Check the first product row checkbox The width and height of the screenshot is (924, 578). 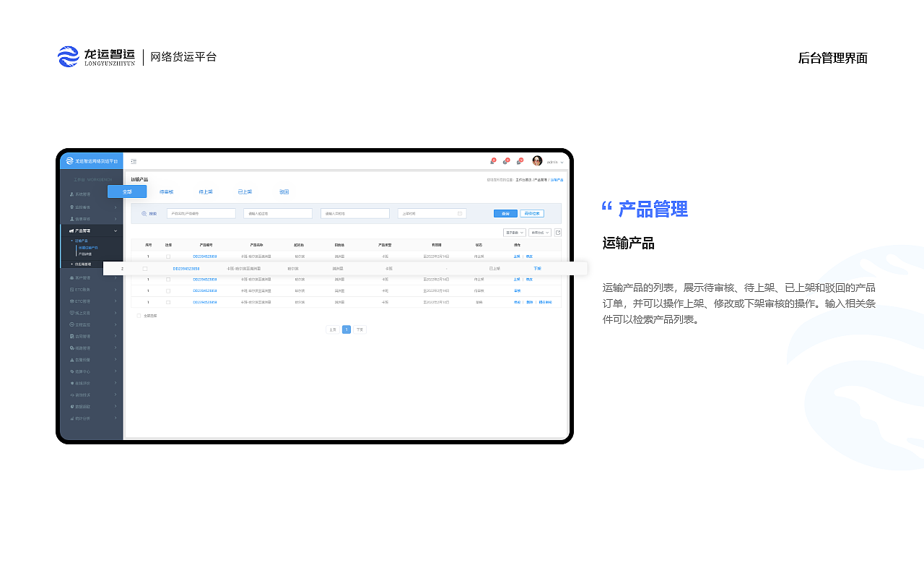[x=168, y=256]
